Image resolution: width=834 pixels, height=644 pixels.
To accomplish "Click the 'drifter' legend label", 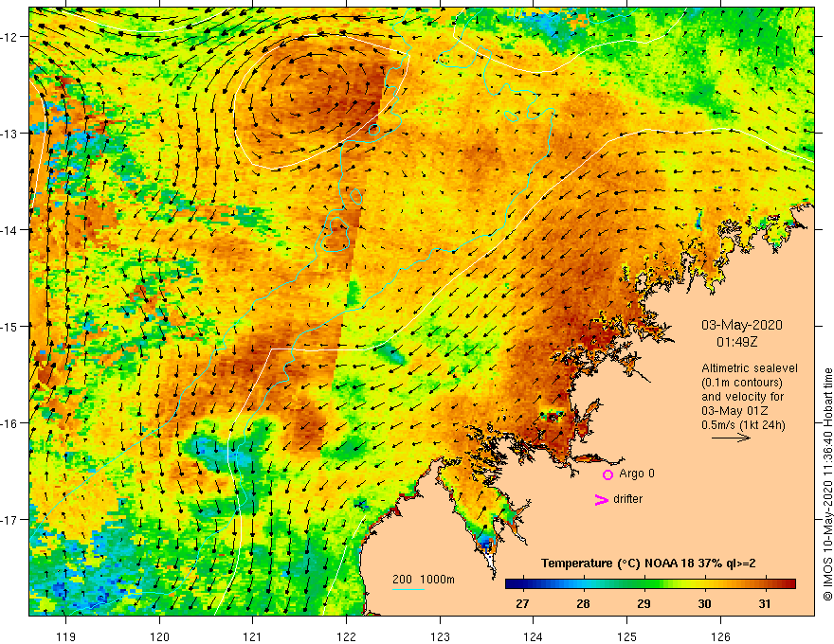I will [627, 499].
